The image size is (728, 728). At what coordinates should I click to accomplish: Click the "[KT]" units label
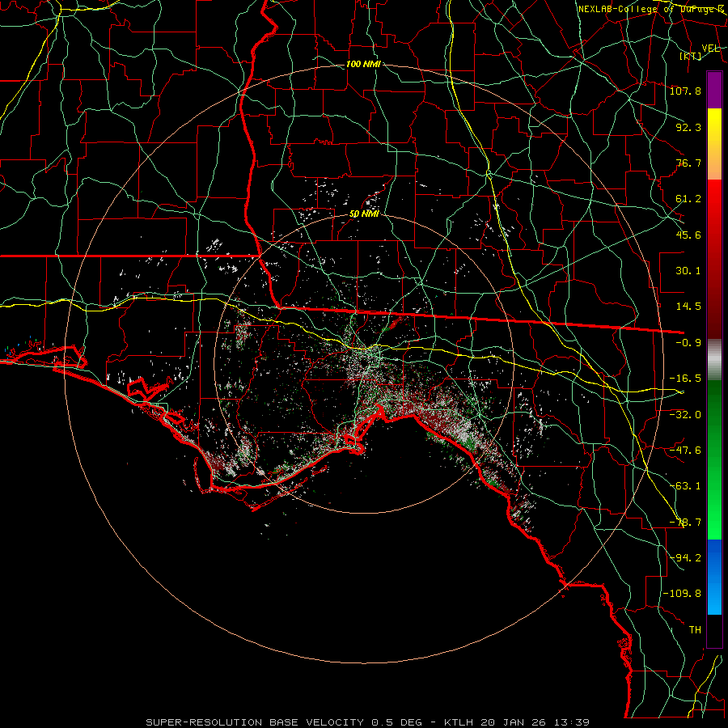tap(691, 56)
